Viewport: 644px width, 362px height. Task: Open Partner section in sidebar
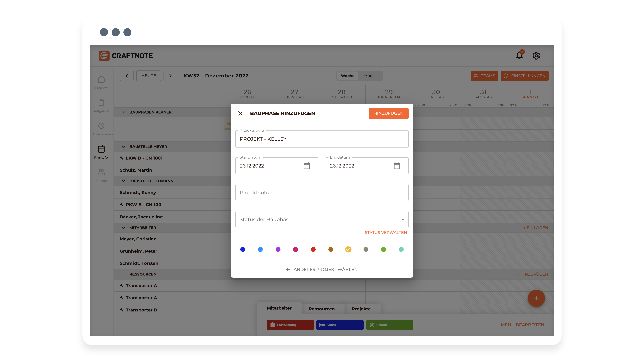101,175
